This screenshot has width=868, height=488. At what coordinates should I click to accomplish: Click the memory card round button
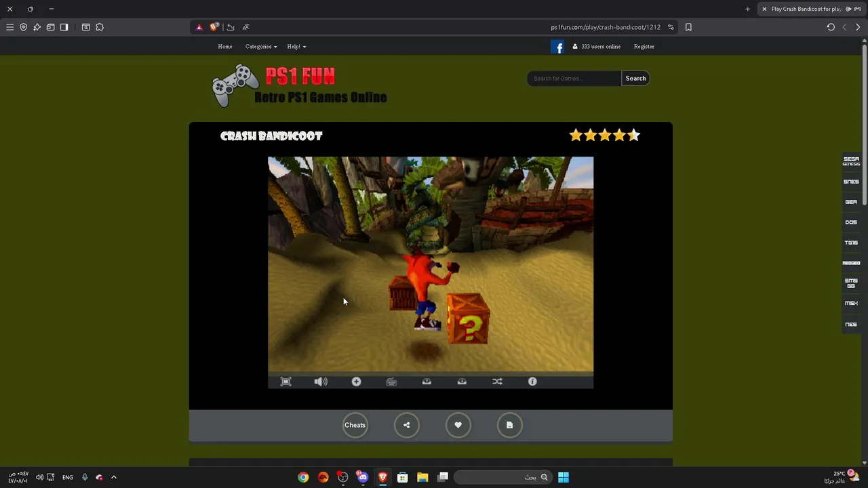pos(509,425)
